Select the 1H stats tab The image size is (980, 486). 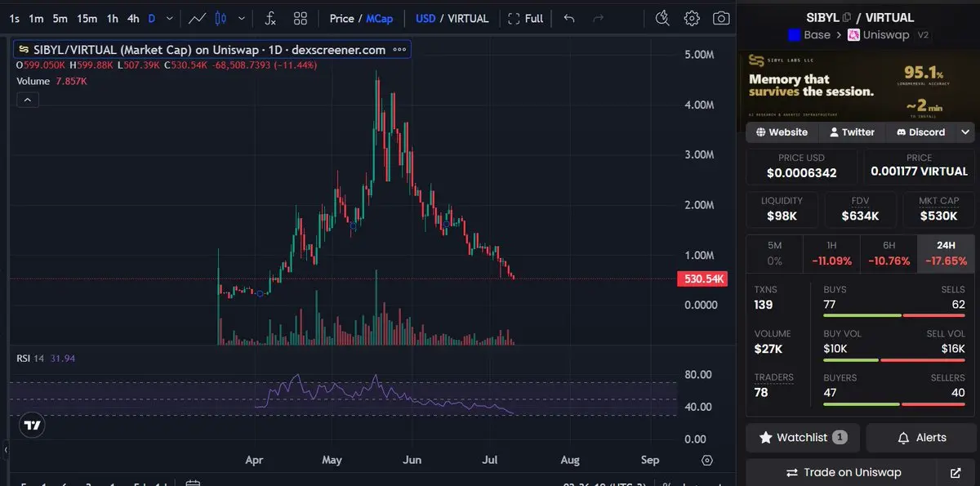pos(831,254)
